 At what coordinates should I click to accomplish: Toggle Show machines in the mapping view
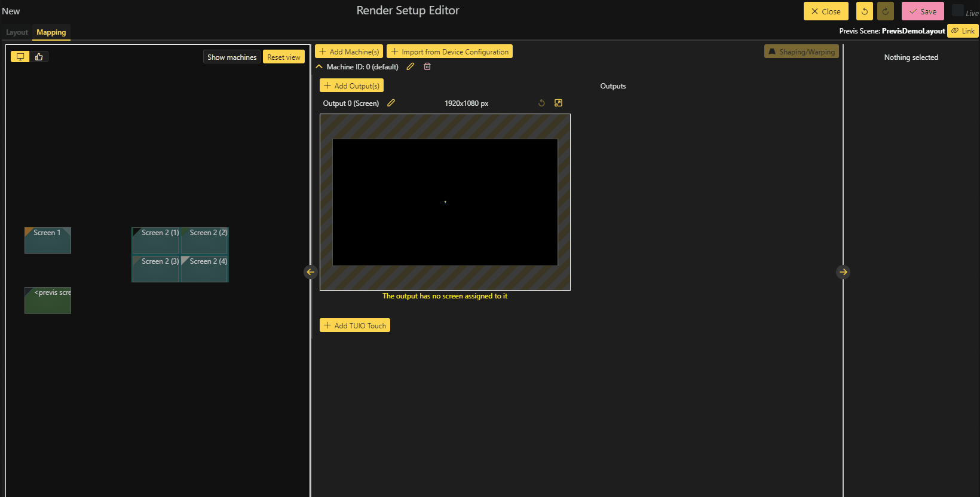click(x=232, y=57)
